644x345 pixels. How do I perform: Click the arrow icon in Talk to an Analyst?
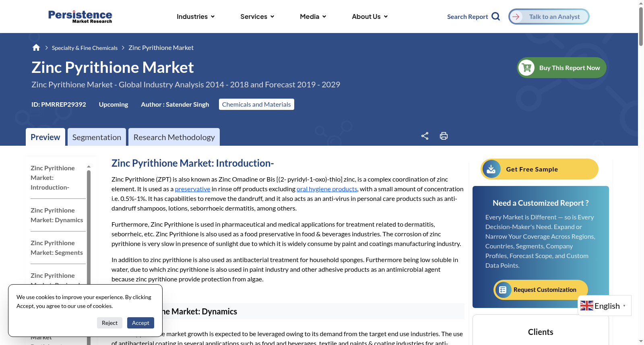tap(516, 17)
